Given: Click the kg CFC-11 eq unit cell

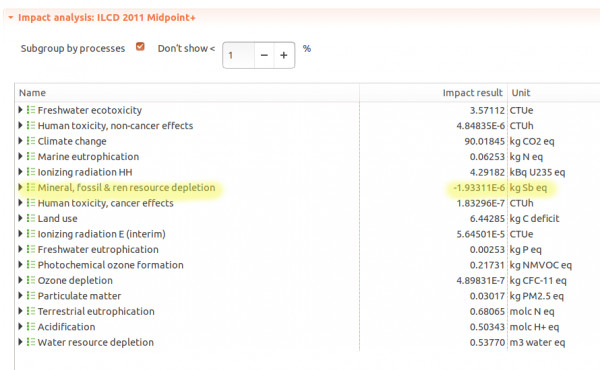Looking at the screenshot, I should point(538,280).
